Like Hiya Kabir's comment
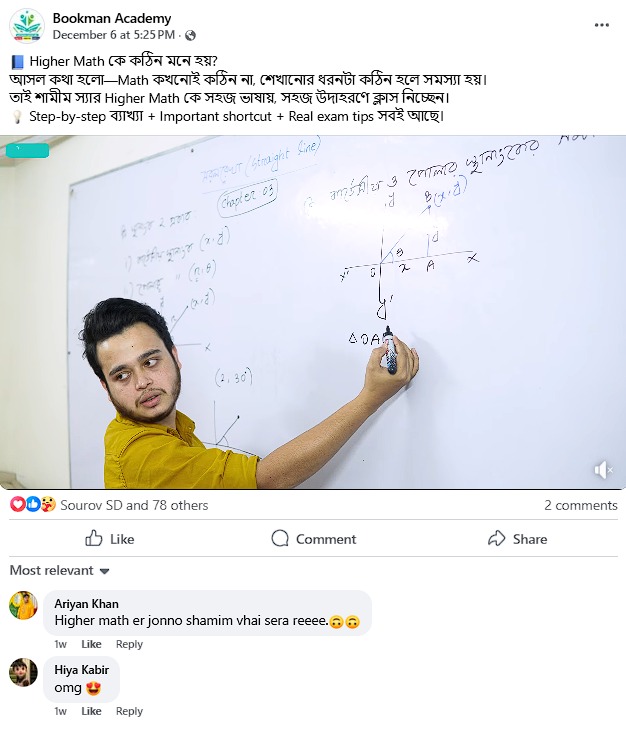Screen dimensions: 626x730 click(91, 711)
